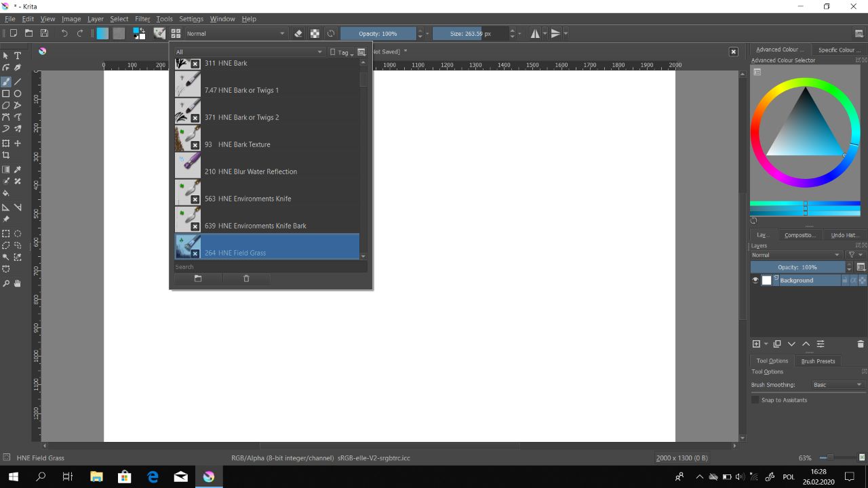868x488 pixels.
Task: Select the Reference Images pin tool
Action: pos(6,220)
